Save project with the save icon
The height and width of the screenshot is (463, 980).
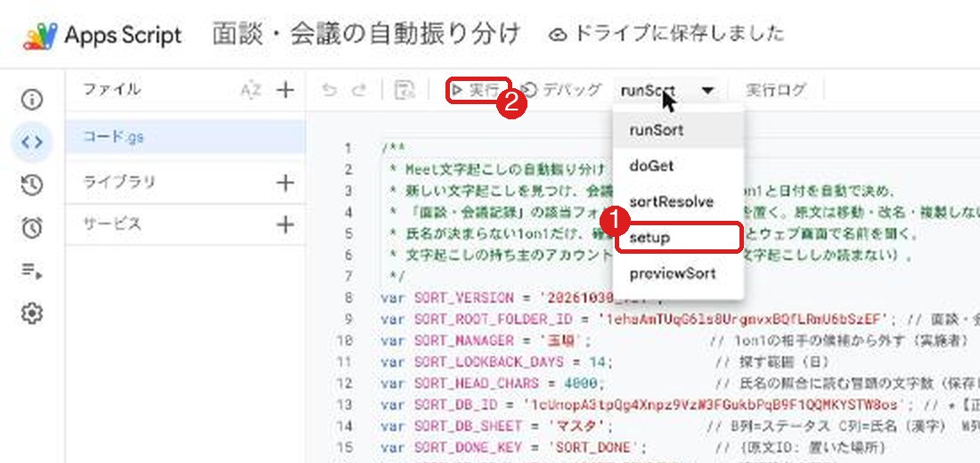pos(405,91)
